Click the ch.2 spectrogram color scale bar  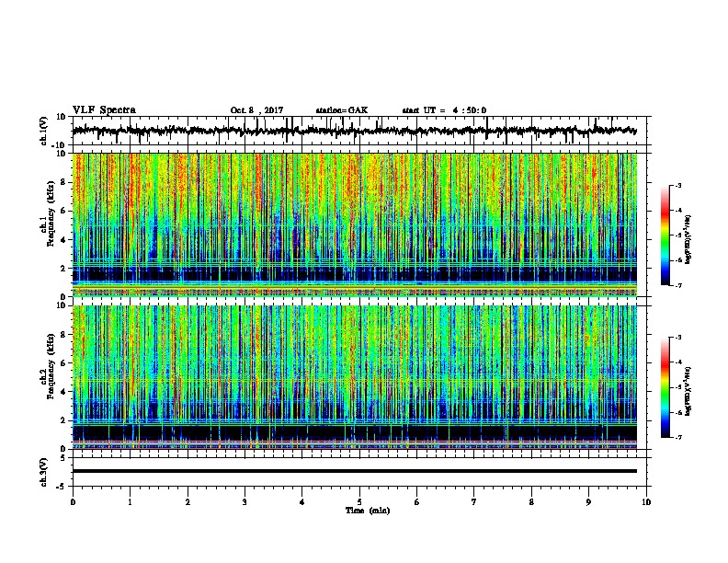[x=665, y=387]
